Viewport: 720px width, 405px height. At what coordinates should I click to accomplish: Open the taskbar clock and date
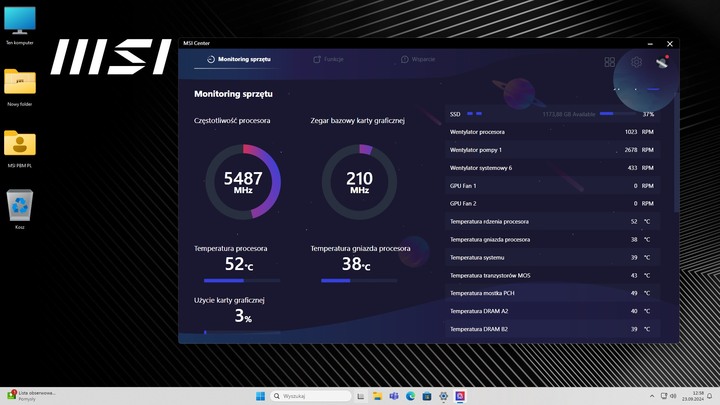696,396
